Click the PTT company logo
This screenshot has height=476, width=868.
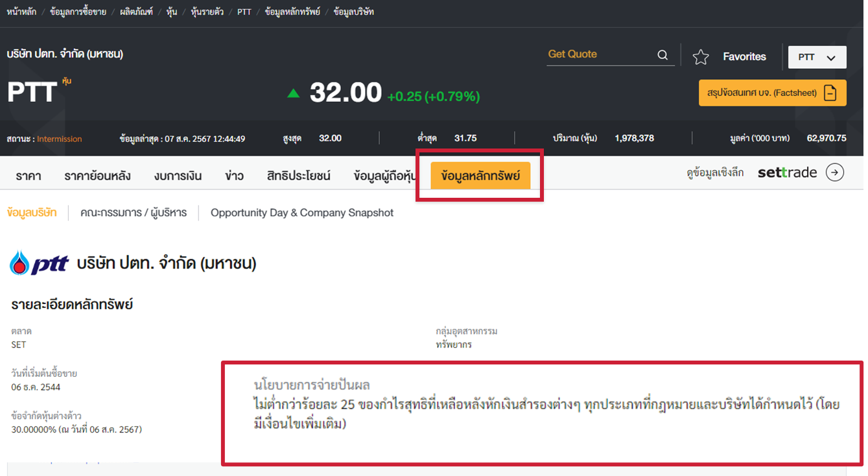click(39, 263)
